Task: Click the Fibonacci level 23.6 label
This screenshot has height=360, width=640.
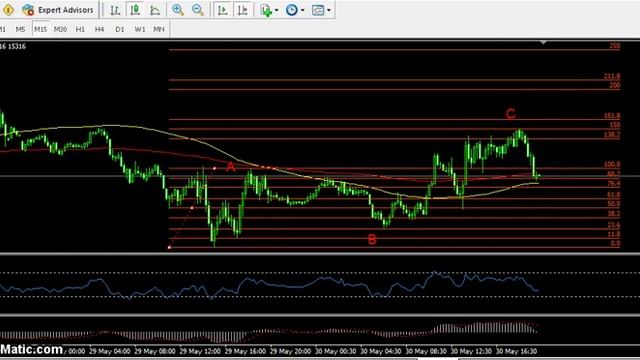Action: click(614, 225)
